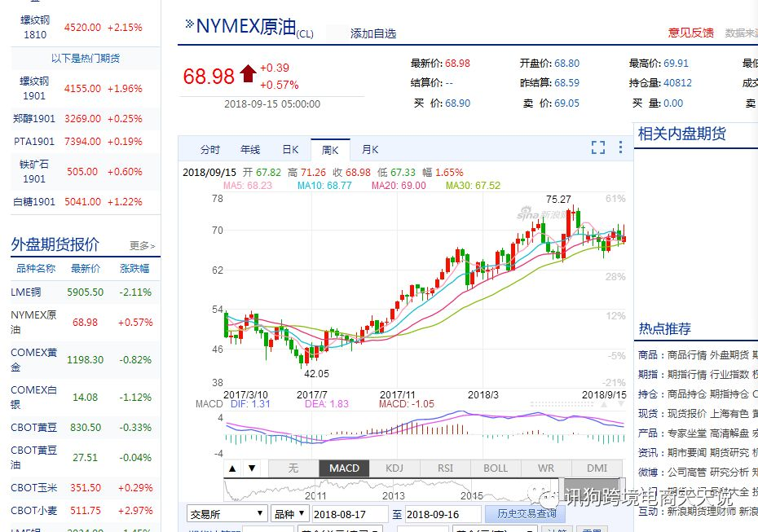Viewport: 758px width, 532px height.
Task: Open the 期货研究 link
Action: 729,453
